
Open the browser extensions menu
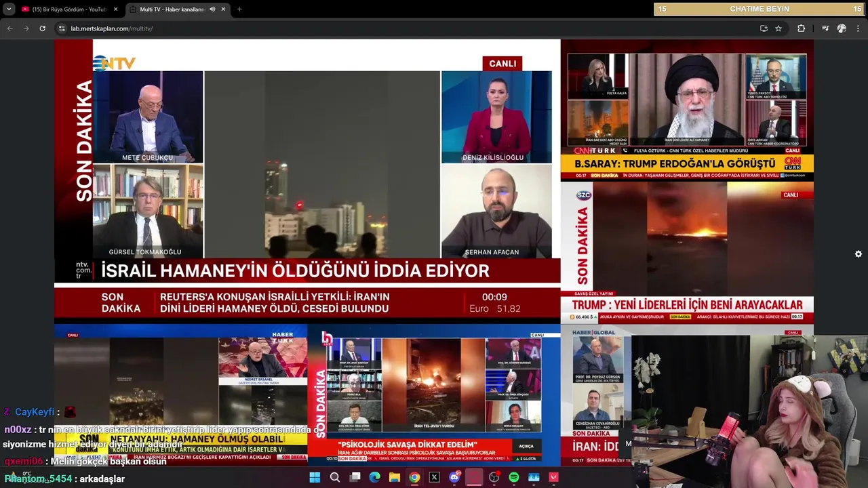click(802, 28)
